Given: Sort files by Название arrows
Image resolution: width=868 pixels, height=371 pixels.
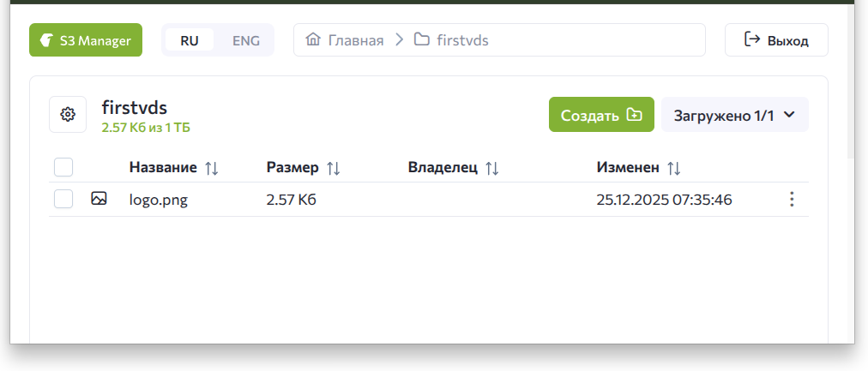Looking at the screenshot, I should point(211,168).
